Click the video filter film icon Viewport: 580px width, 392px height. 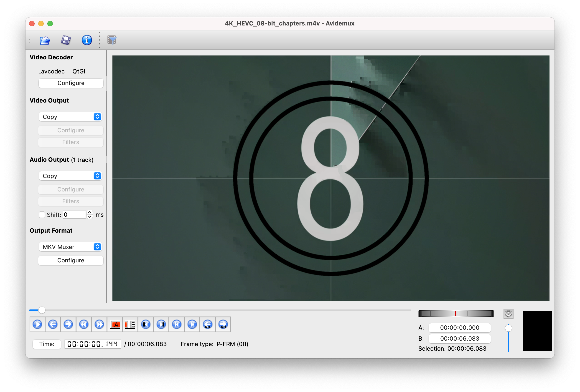(x=112, y=40)
